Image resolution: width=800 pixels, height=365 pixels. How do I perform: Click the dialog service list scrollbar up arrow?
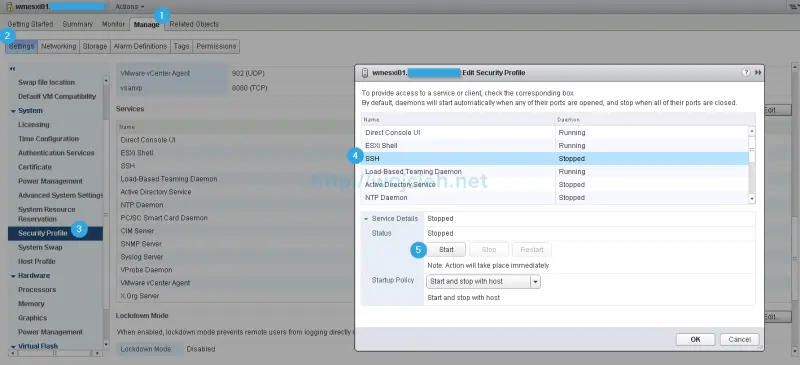(x=752, y=131)
